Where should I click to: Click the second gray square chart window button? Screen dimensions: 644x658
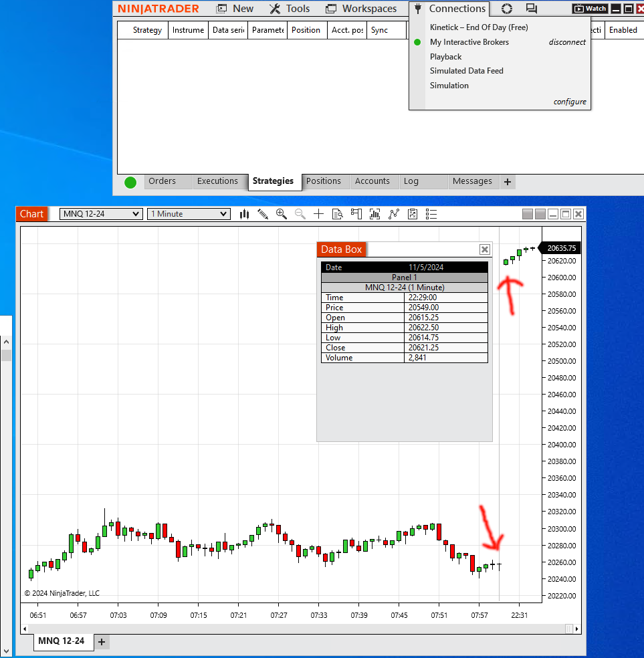(x=540, y=214)
